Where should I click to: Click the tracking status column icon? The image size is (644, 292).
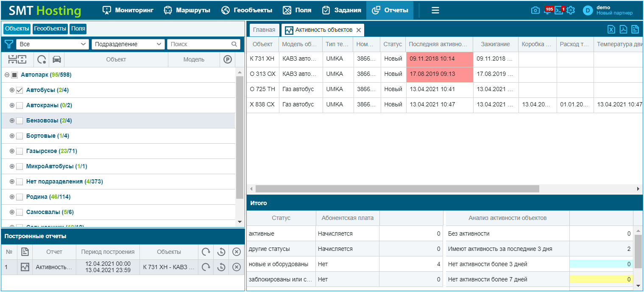(x=42, y=59)
